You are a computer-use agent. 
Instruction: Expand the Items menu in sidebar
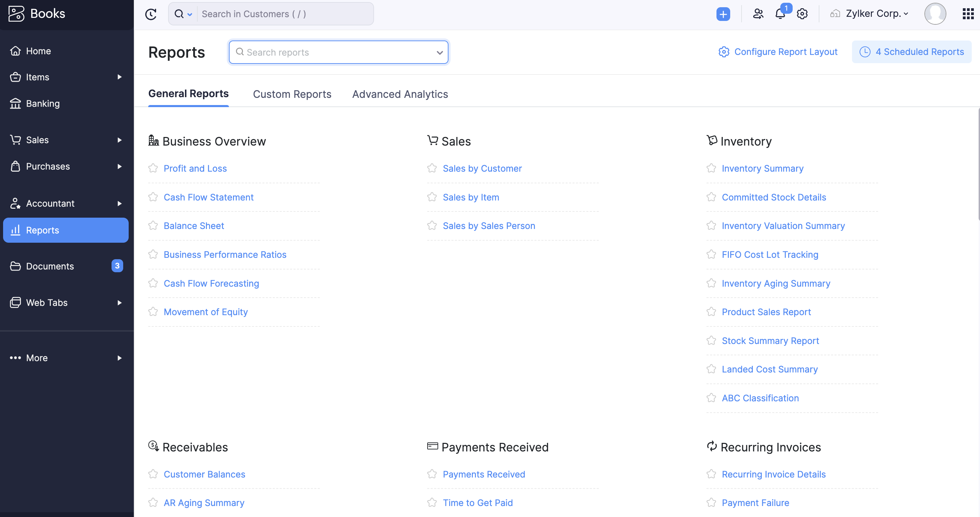tap(119, 77)
